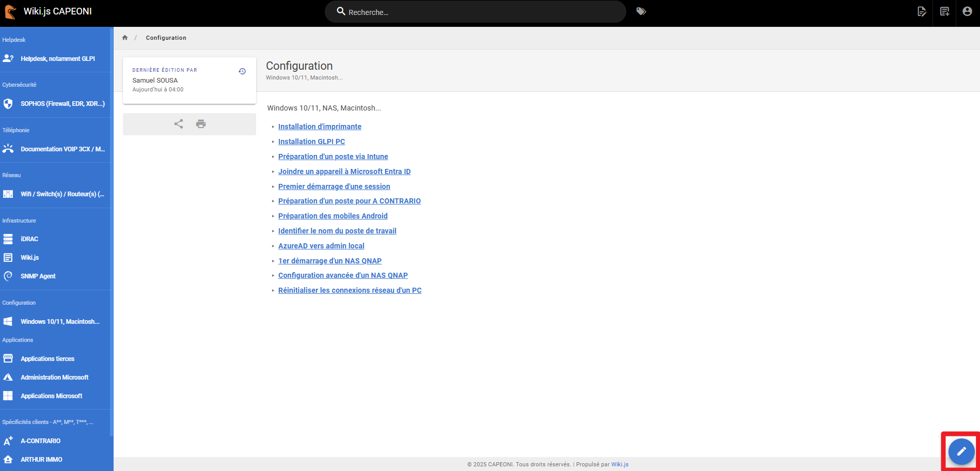Click the Applications Microsoft grid icon
The image size is (980, 471).
point(8,396)
